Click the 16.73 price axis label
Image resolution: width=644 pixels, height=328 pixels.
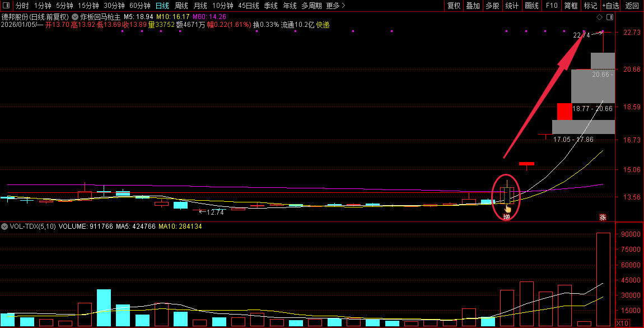(x=632, y=140)
